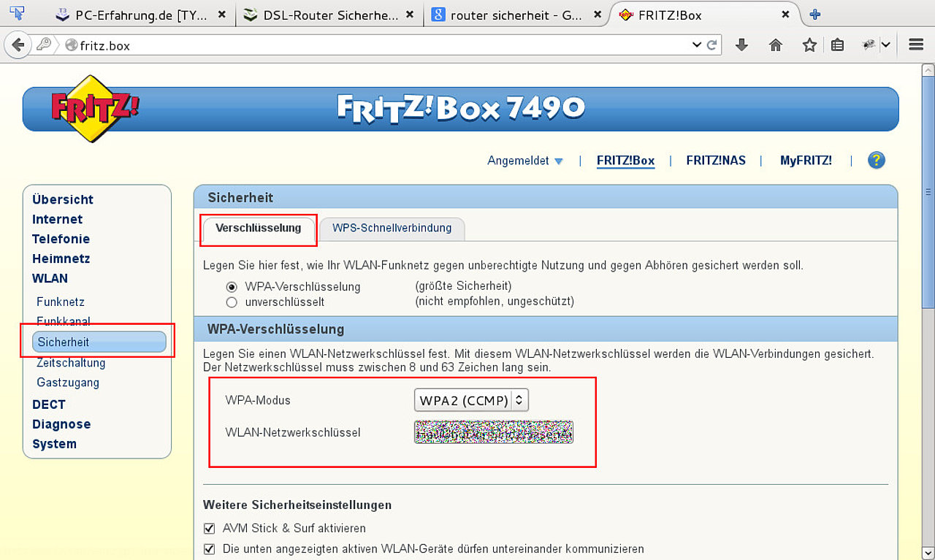Click the scrollbar down arrow

(928, 552)
